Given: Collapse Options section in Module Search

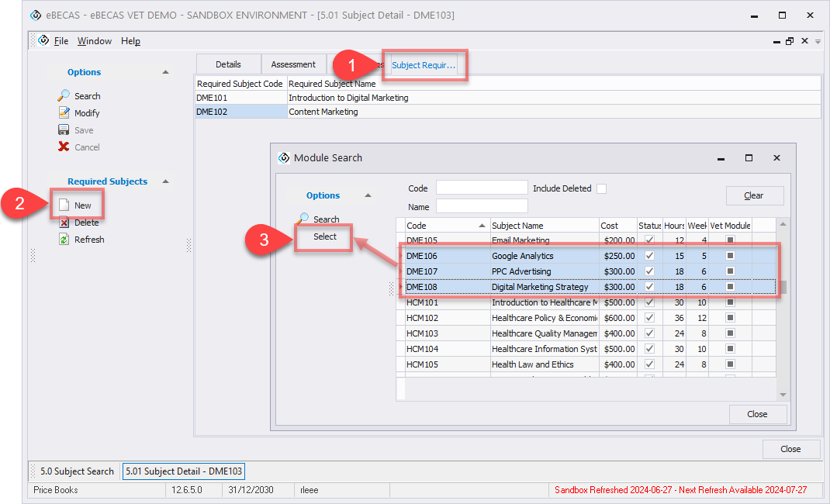Looking at the screenshot, I should (368, 195).
